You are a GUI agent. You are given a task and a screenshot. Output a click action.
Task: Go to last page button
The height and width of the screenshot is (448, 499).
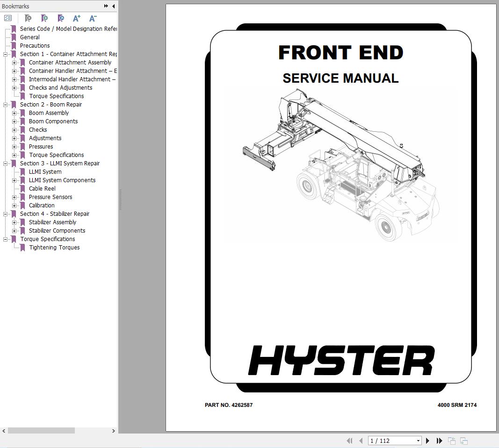pos(439,441)
